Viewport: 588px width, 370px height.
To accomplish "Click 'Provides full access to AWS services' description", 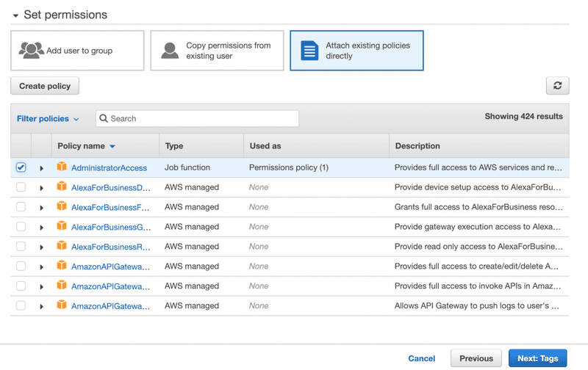I will point(478,167).
